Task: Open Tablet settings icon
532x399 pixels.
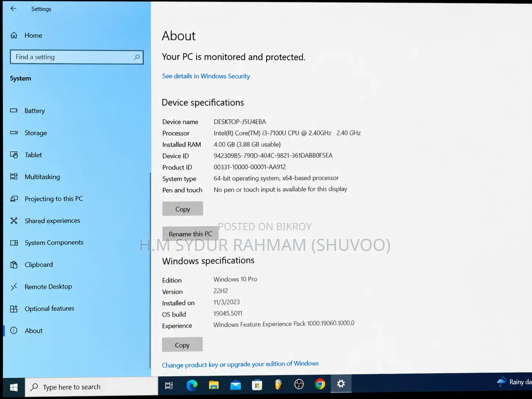Action: 14,155
